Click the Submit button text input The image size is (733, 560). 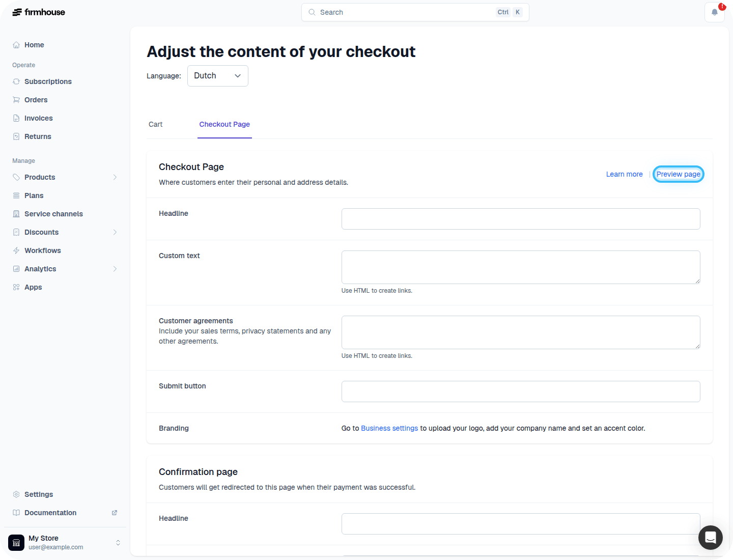coord(521,391)
